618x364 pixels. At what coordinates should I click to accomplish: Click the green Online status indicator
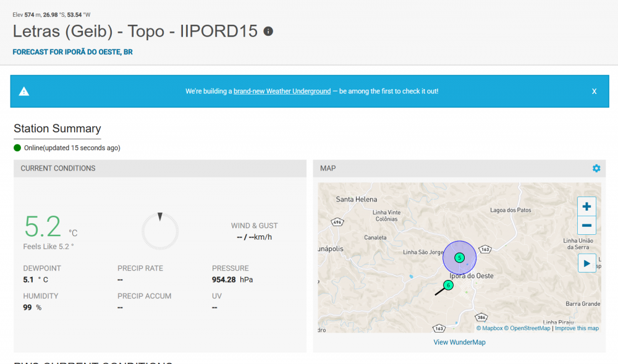click(x=17, y=148)
